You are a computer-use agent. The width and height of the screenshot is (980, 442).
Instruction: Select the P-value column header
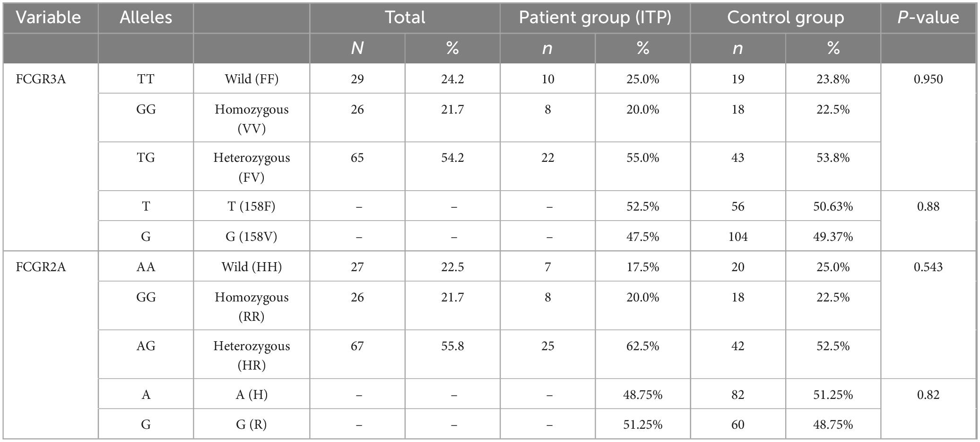click(x=928, y=18)
